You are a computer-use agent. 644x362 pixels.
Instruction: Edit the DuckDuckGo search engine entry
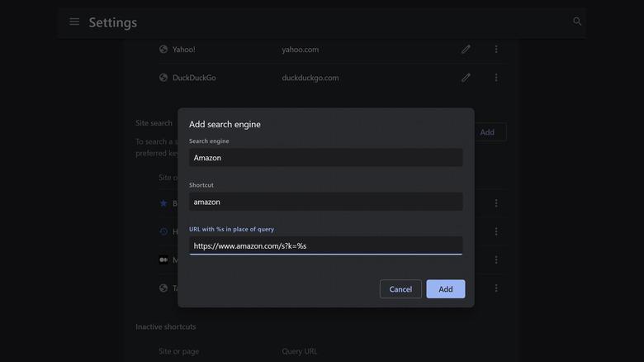point(466,78)
